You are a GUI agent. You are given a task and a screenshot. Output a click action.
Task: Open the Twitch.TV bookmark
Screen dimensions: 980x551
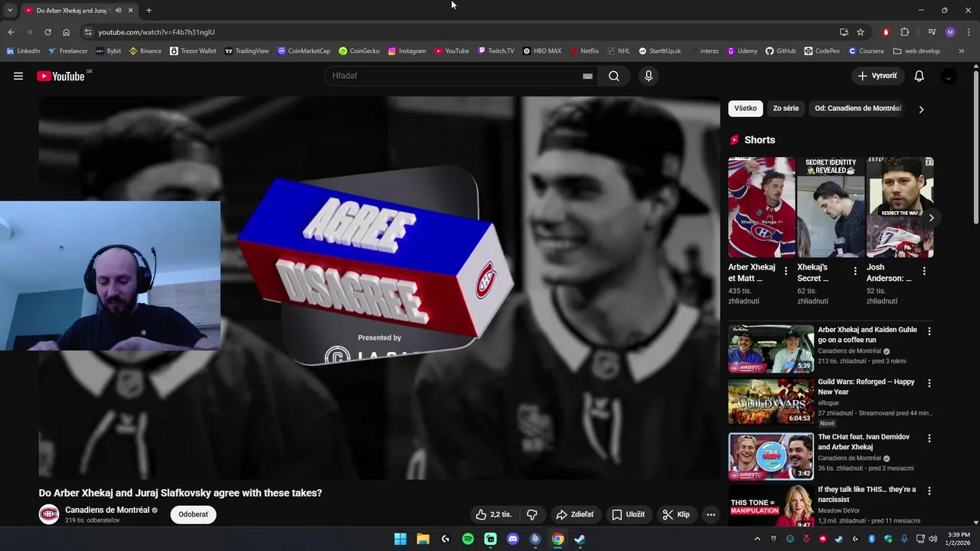click(496, 51)
